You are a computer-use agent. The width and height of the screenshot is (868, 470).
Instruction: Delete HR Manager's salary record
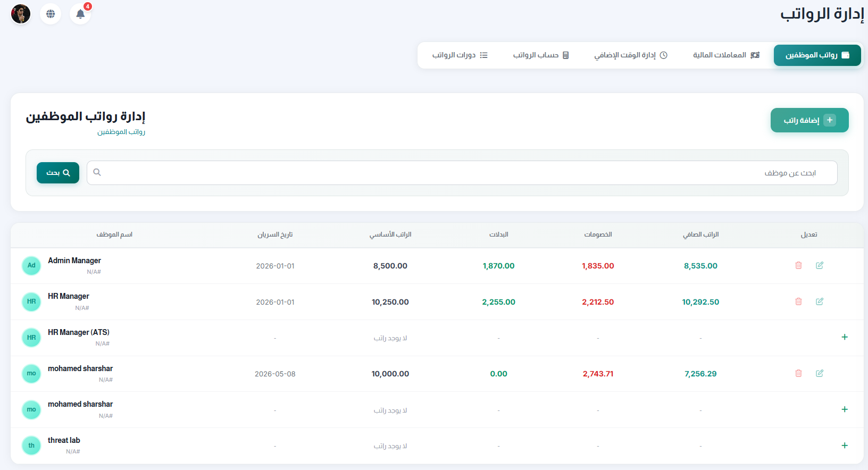tap(798, 301)
